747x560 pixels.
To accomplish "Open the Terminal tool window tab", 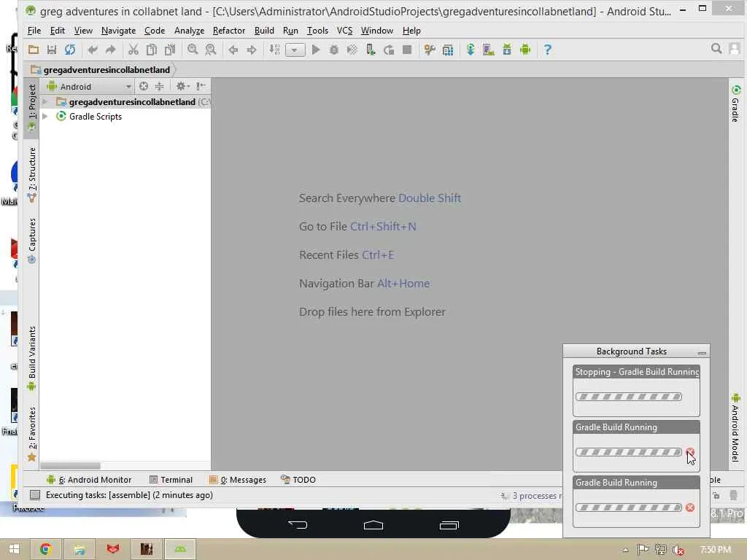I will click(x=171, y=480).
